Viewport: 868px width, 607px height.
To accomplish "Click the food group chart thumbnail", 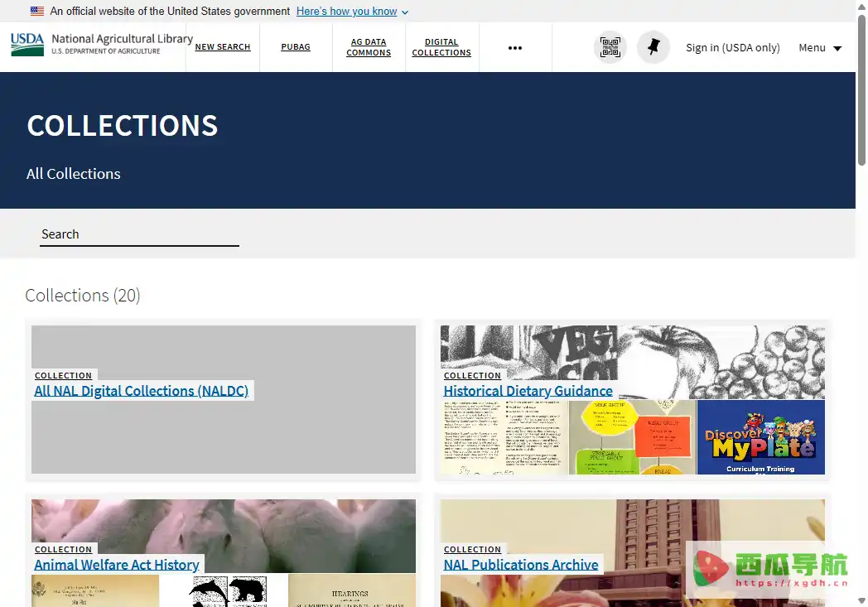I will [632, 437].
